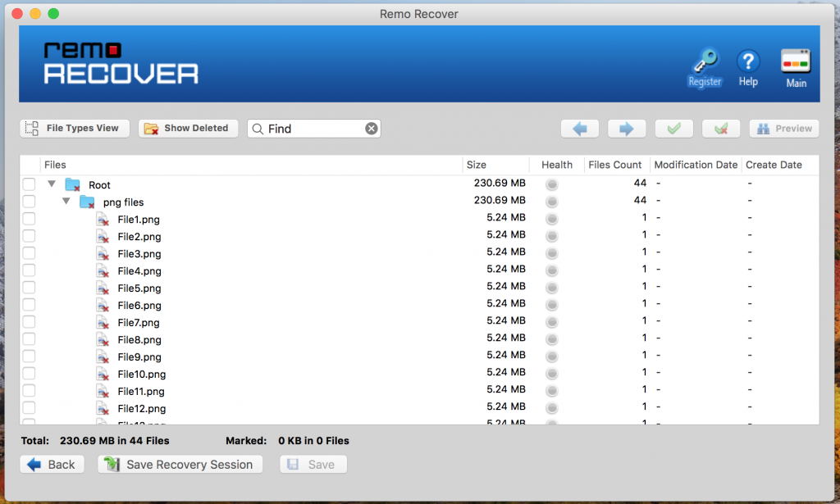Collapse the Root tree node
The image size is (840, 504).
[52, 184]
